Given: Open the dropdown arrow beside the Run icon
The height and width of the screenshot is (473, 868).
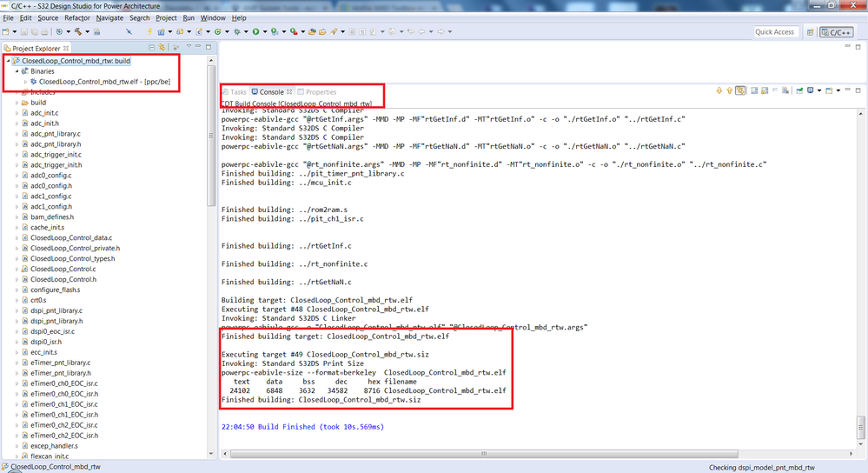Looking at the screenshot, I should 265,31.
